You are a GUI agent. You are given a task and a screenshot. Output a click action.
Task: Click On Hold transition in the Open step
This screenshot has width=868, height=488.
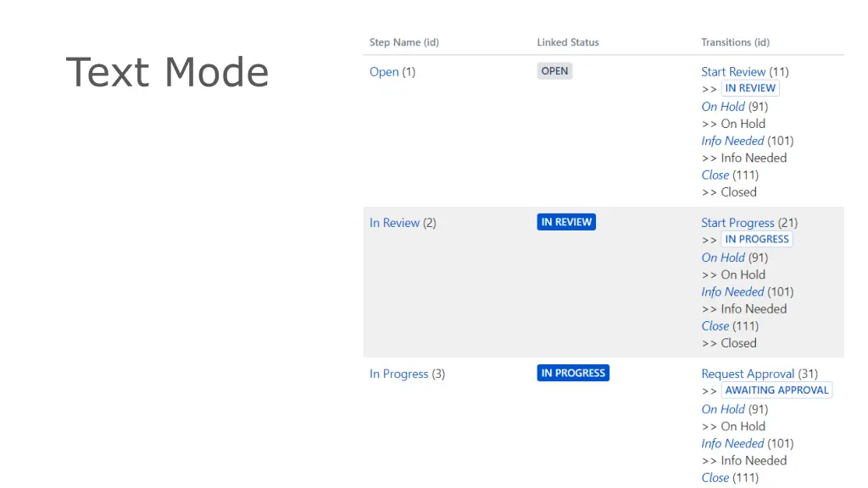tap(723, 107)
